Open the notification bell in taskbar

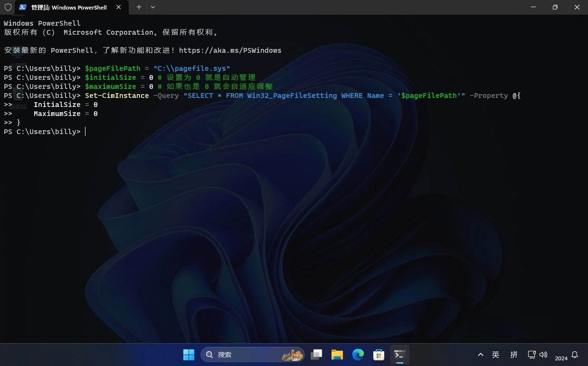[x=575, y=355]
